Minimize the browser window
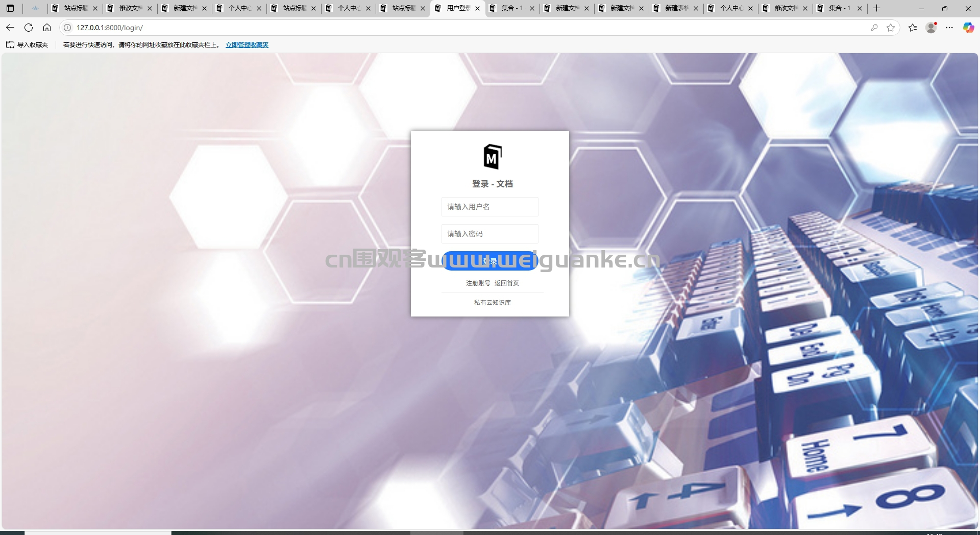 pyautogui.click(x=921, y=8)
